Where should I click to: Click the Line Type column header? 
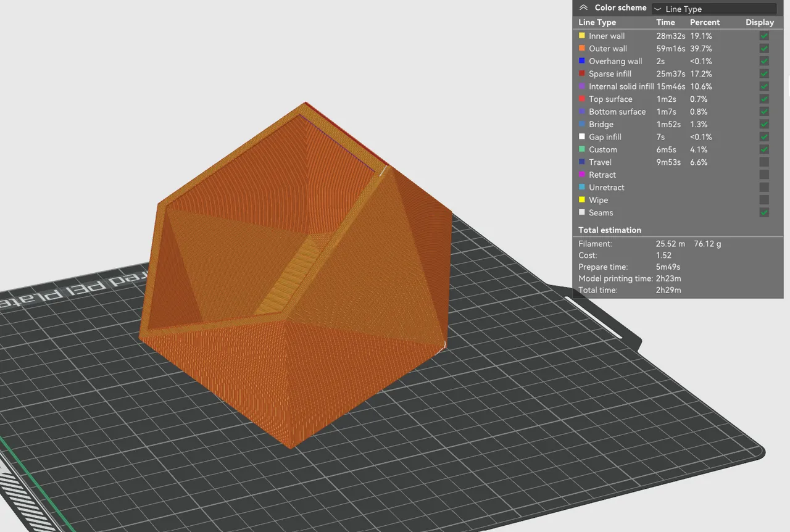(x=597, y=22)
